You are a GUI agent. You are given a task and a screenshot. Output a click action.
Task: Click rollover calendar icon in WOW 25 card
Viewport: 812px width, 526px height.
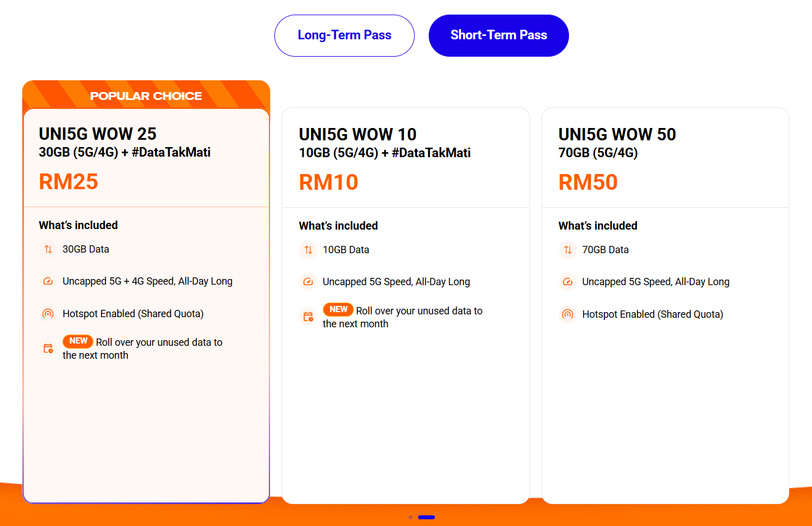[x=48, y=349]
